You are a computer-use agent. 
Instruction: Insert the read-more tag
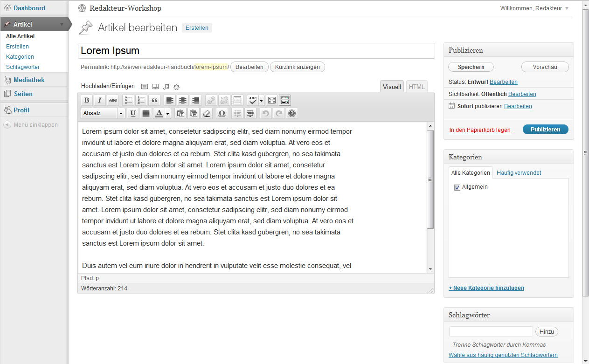pos(237,100)
